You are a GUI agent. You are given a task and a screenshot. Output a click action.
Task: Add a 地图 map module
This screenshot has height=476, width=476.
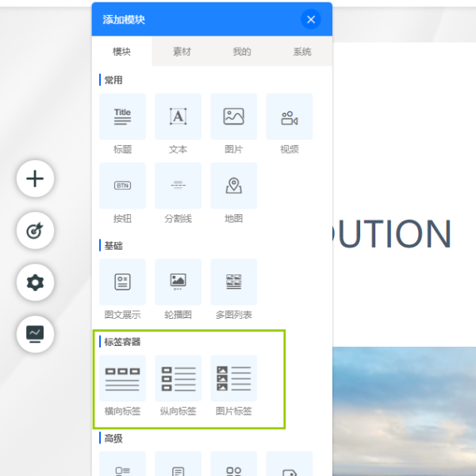point(234,186)
